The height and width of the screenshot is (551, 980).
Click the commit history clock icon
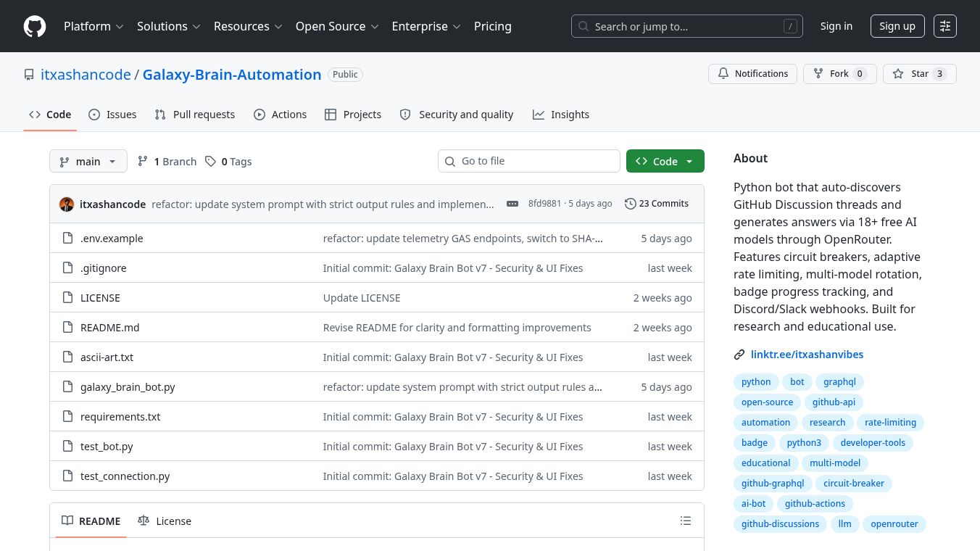[x=630, y=204]
